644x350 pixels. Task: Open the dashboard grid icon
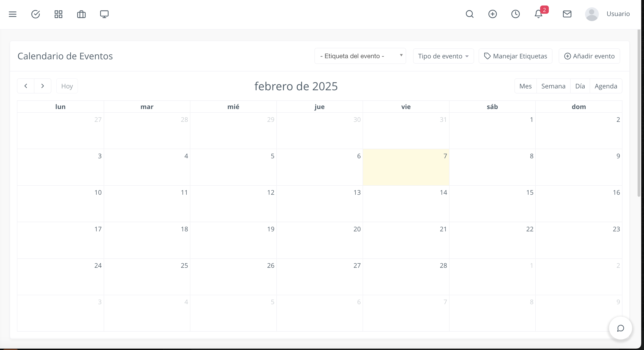(x=58, y=14)
